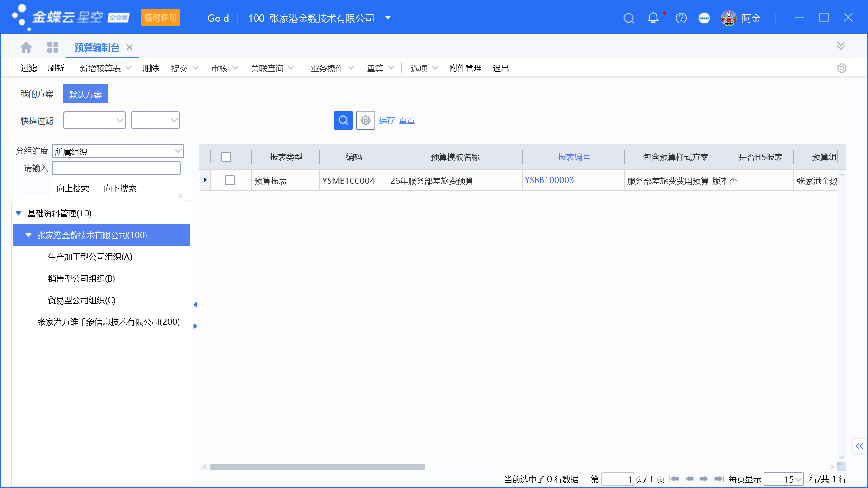This screenshot has width=868, height=488.
Task: Select 张家港万维千象信息技术有限公司(200) tree node
Action: [x=108, y=322]
